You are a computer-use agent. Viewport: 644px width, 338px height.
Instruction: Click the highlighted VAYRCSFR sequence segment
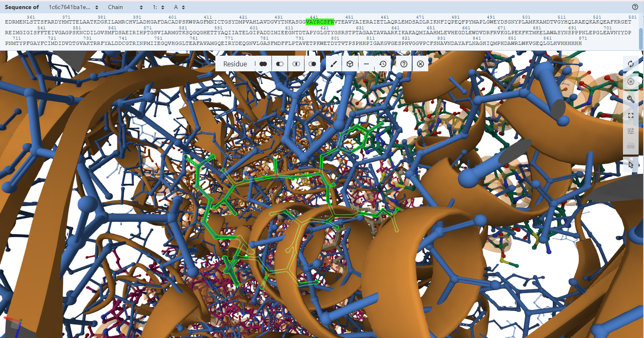(320, 22)
